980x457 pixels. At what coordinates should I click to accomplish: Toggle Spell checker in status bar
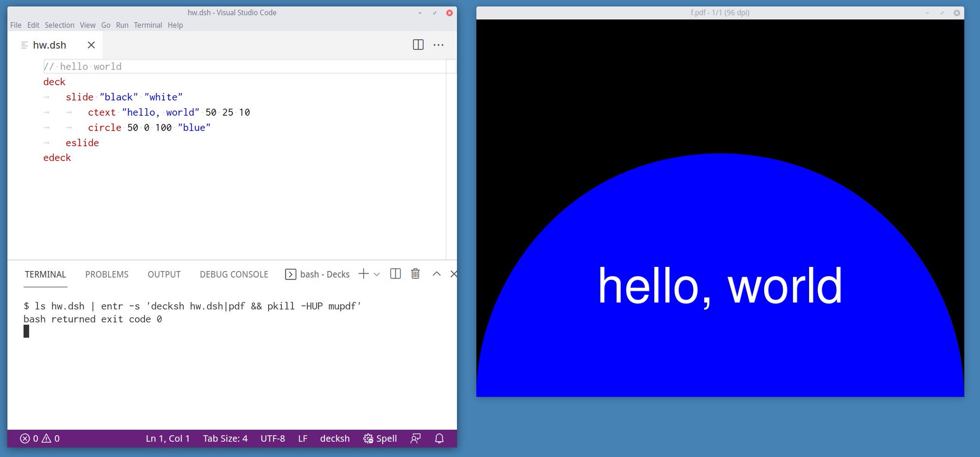pos(380,438)
